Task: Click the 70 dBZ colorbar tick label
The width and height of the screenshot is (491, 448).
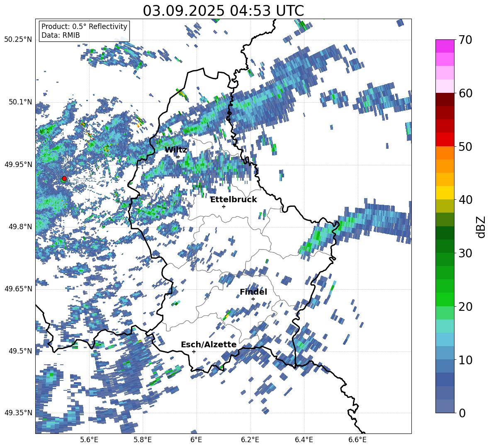Action: coord(465,40)
